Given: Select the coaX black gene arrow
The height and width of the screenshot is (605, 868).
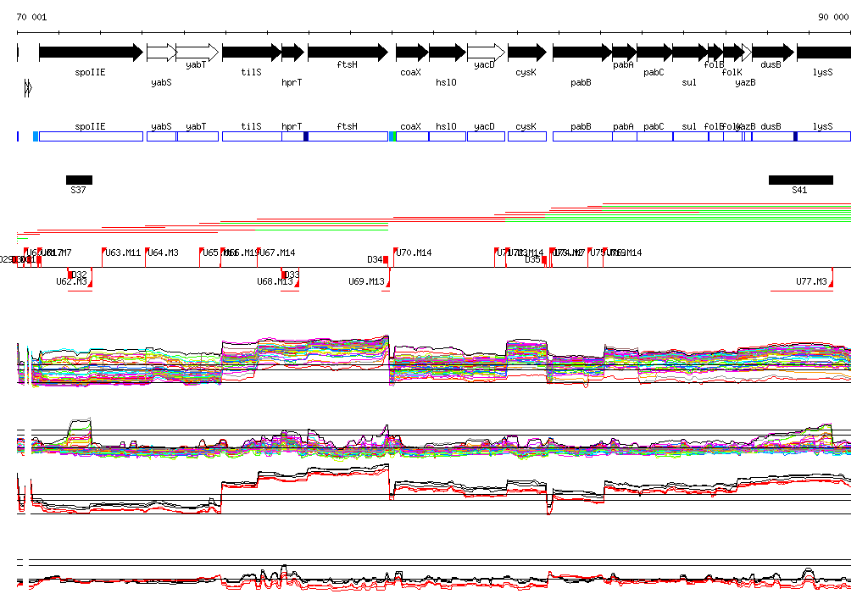Looking at the screenshot, I should click(413, 53).
